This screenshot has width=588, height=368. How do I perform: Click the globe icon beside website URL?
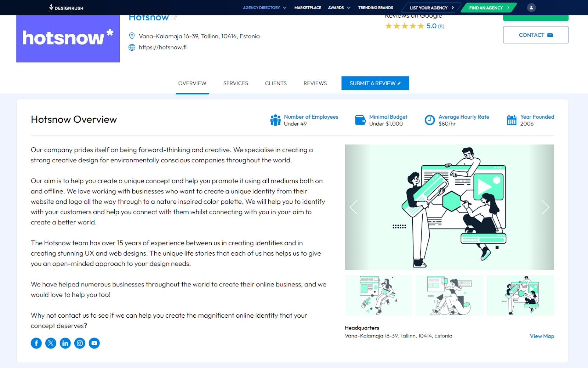coord(132,47)
